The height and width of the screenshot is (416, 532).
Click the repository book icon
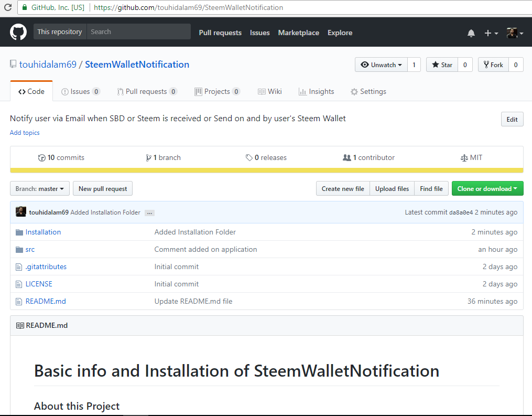[13, 64]
